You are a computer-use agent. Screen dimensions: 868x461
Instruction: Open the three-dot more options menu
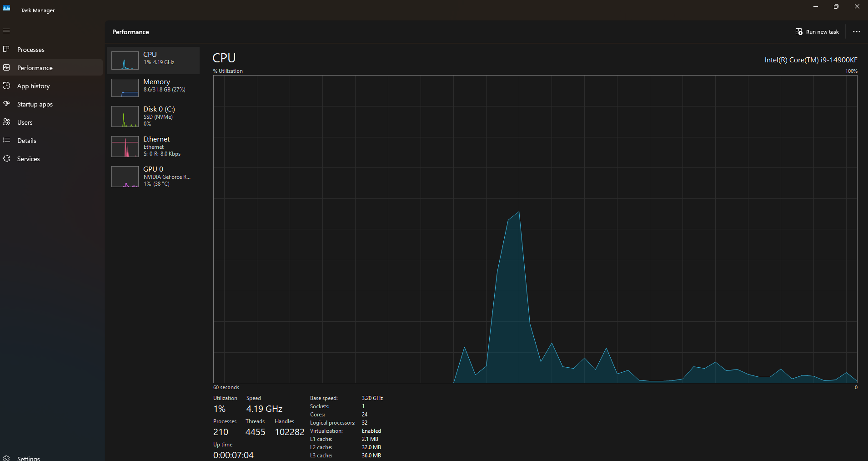tap(857, 32)
